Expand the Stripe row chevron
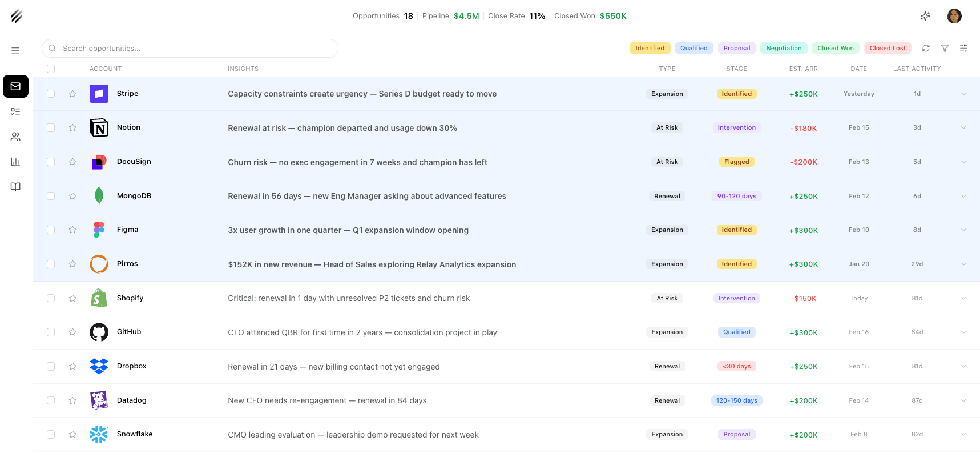The image size is (980, 453). [963, 94]
